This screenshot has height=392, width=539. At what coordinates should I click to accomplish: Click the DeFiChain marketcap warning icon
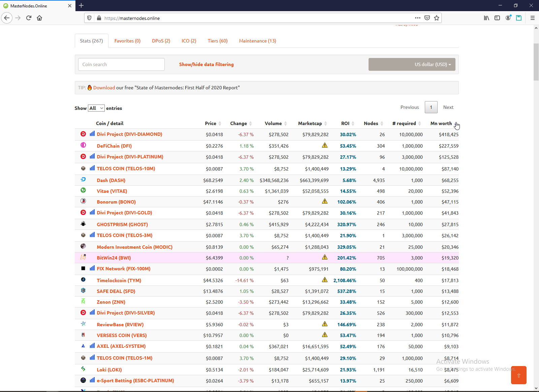(x=325, y=145)
